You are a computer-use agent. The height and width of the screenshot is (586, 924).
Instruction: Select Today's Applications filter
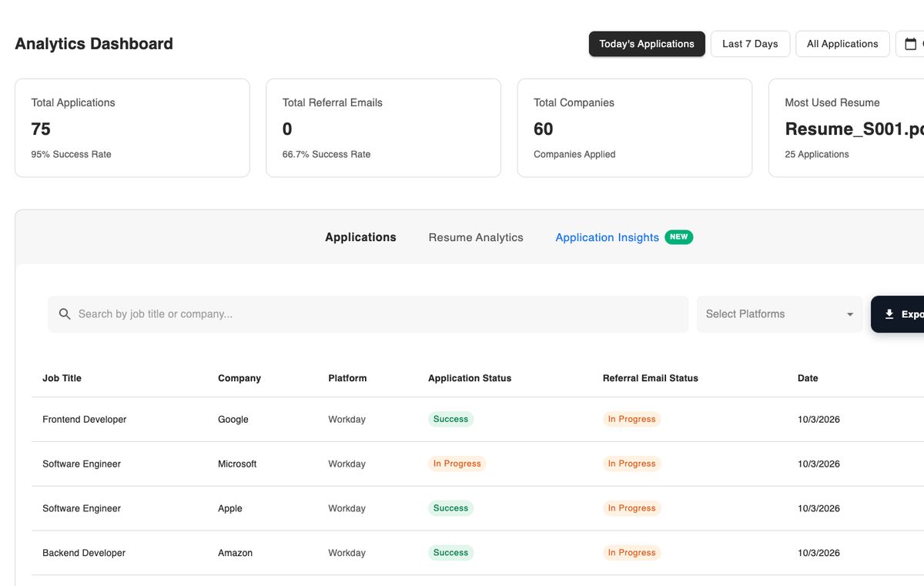pos(647,44)
